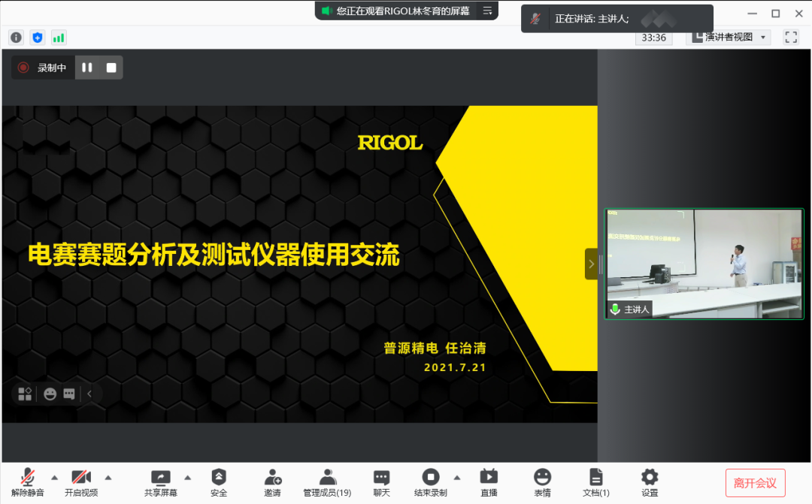The width and height of the screenshot is (812, 504).
Task: Open the Invite (邀请) icon
Action: tap(272, 481)
